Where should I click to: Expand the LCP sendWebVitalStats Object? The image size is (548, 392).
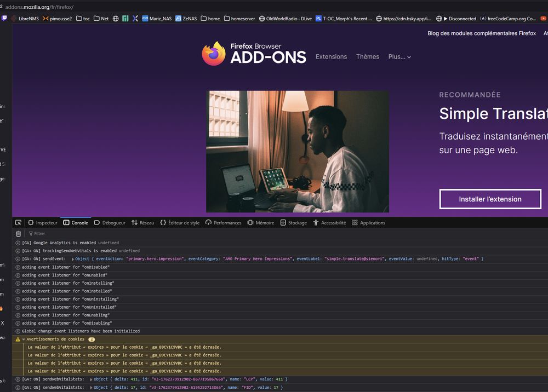(x=91, y=379)
